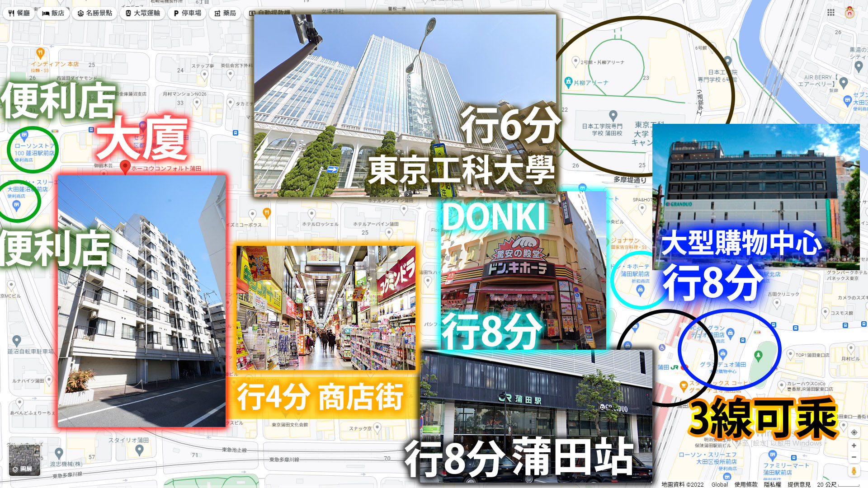Select the 名勝景點 category chip

(x=94, y=13)
